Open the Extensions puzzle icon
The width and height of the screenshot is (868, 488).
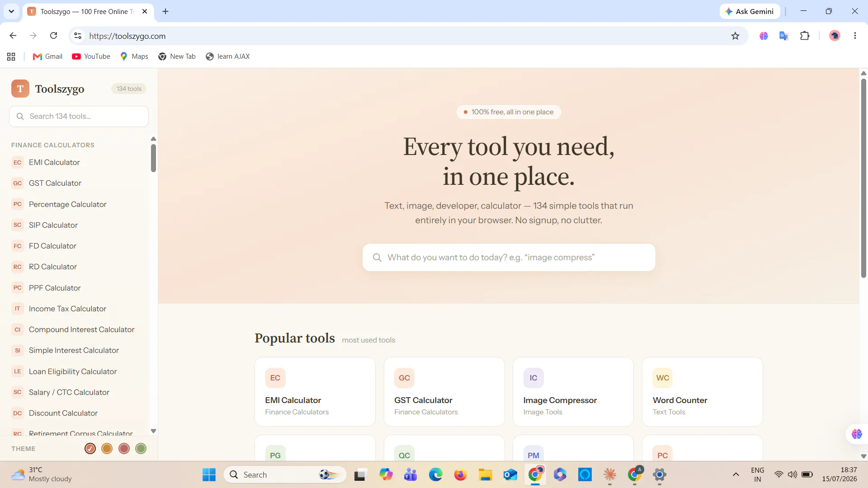[x=805, y=36]
